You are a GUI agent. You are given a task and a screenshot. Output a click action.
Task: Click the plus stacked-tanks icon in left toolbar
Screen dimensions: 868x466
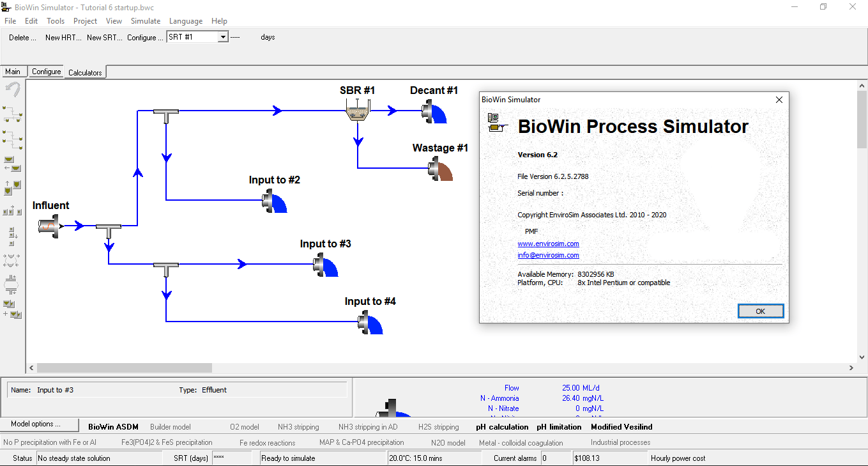[x=13, y=309]
